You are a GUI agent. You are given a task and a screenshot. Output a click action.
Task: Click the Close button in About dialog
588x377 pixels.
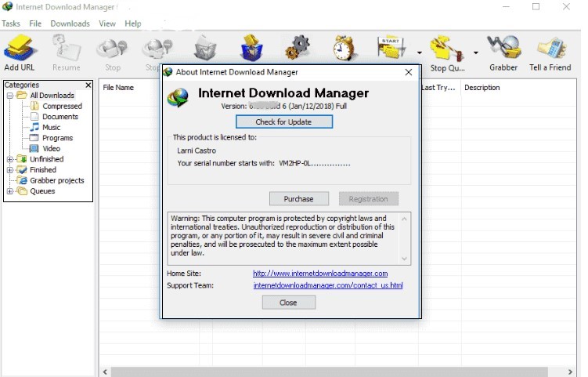pyautogui.click(x=288, y=303)
